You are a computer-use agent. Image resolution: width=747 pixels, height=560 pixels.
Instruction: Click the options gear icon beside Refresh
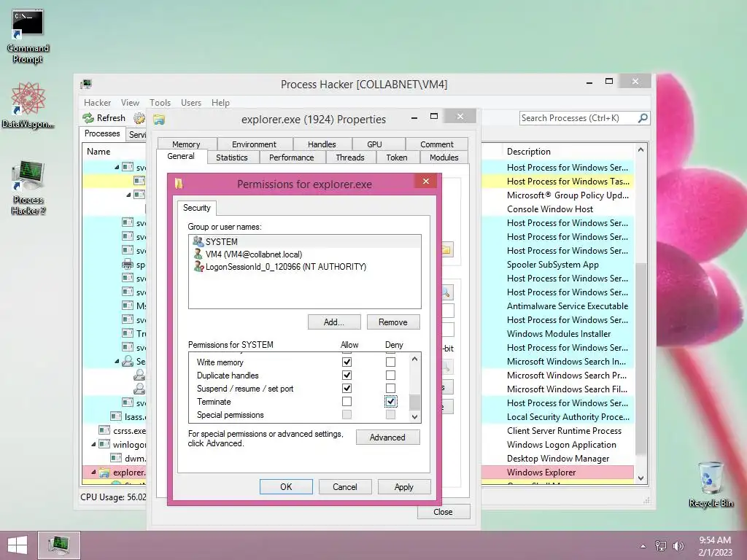coord(139,117)
